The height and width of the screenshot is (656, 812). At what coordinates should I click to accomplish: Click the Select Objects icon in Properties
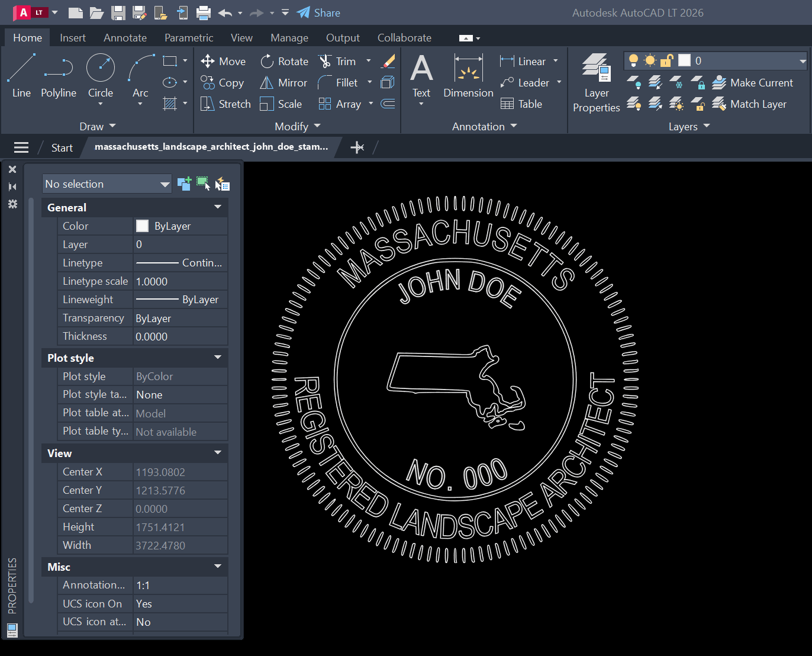[x=203, y=184]
